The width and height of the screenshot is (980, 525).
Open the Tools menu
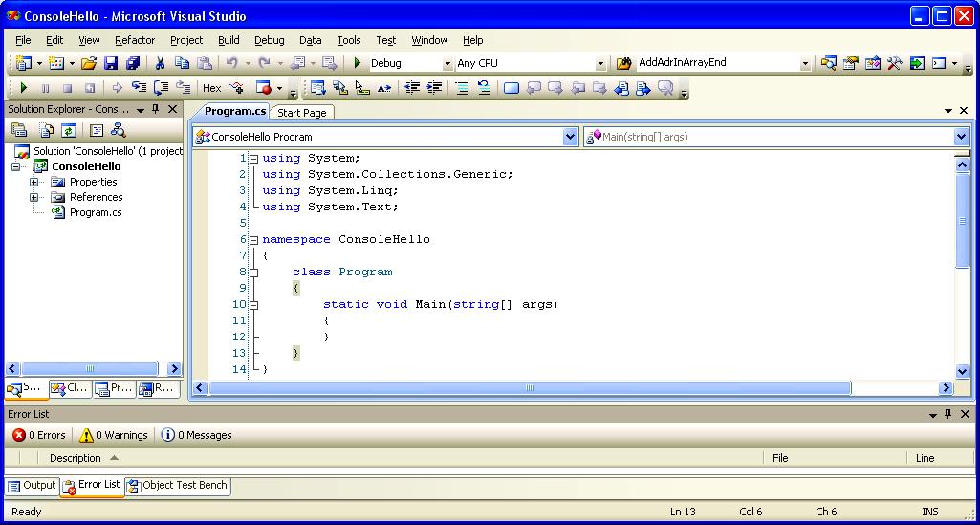pos(349,40)
